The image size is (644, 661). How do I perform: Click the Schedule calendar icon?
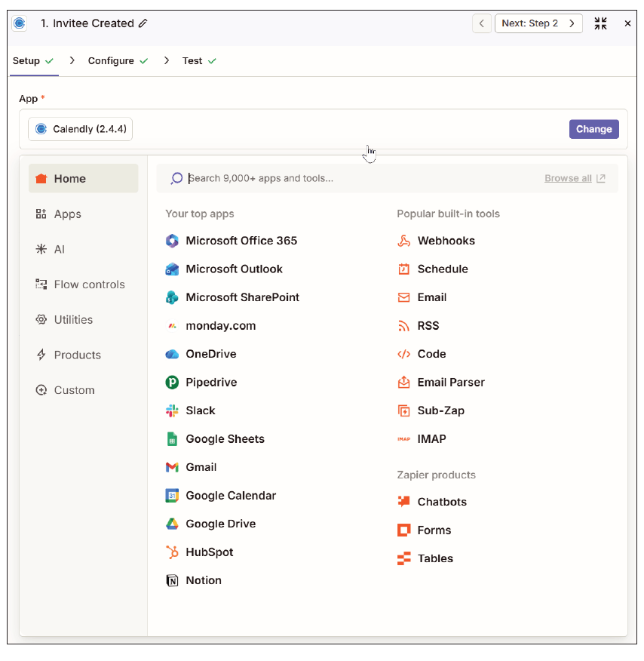(403, 269)
